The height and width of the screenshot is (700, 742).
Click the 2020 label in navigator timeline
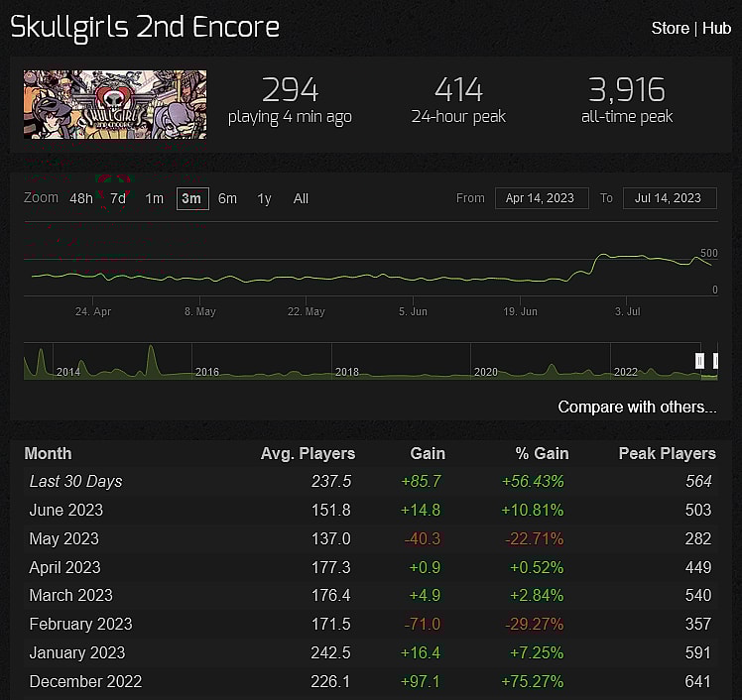(486, 372)
